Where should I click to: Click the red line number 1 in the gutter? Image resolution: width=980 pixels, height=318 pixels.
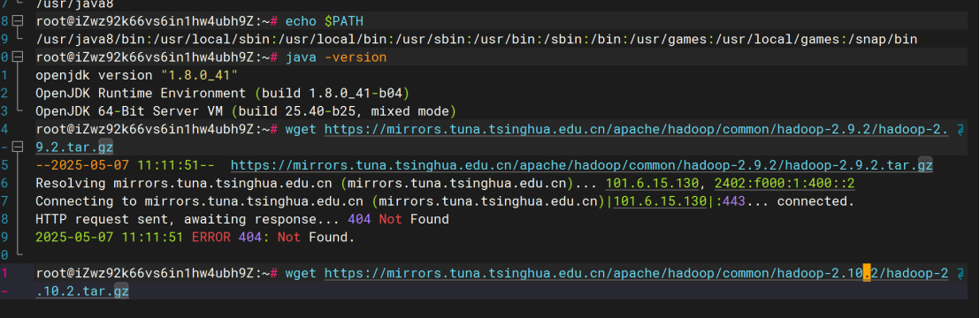point(5,273)
